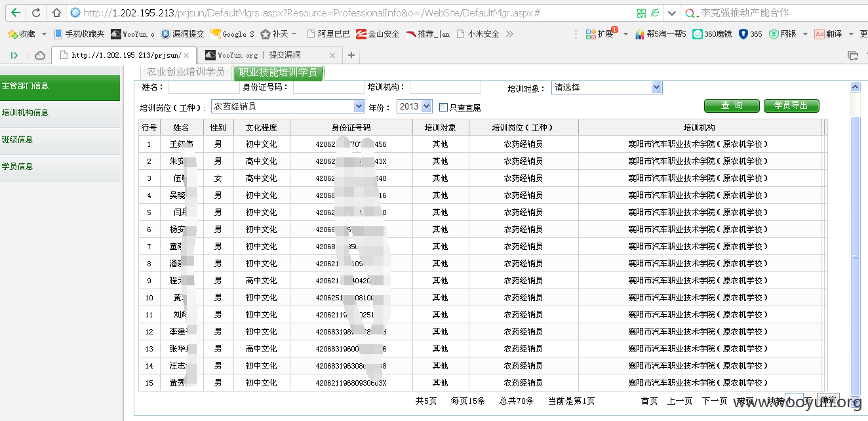Open the 收藏 favorites star bookmark
Image resolution: width=868 pixels, height=421 pixels.
21,33
